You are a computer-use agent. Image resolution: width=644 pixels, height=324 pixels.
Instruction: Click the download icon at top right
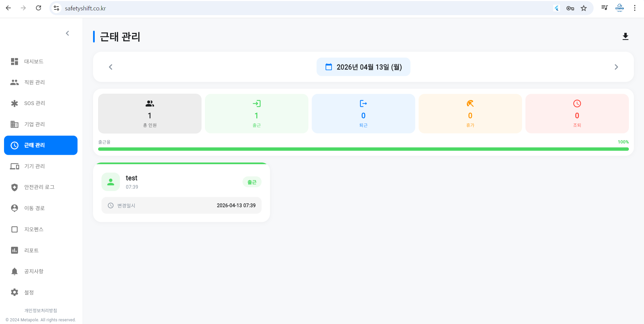(625, 36)
